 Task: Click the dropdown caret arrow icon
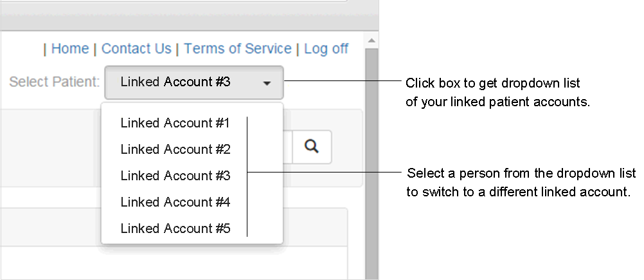pos(267,83)
